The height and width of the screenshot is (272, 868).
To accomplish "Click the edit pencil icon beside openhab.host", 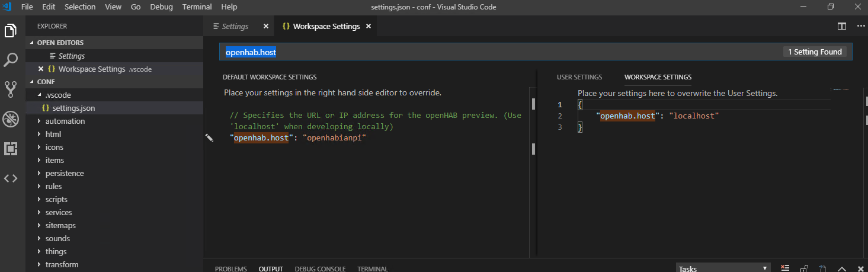I will click(x=209, y=137).
